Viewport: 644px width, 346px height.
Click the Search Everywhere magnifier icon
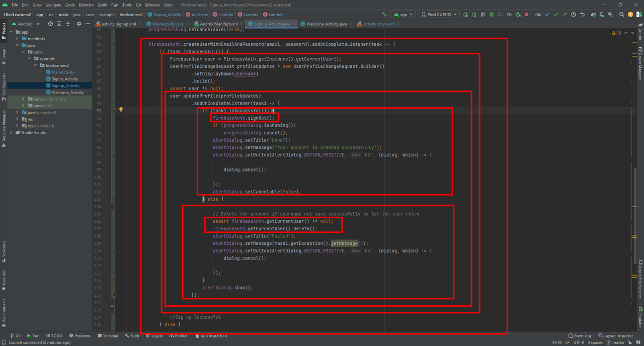click(621, 15)
